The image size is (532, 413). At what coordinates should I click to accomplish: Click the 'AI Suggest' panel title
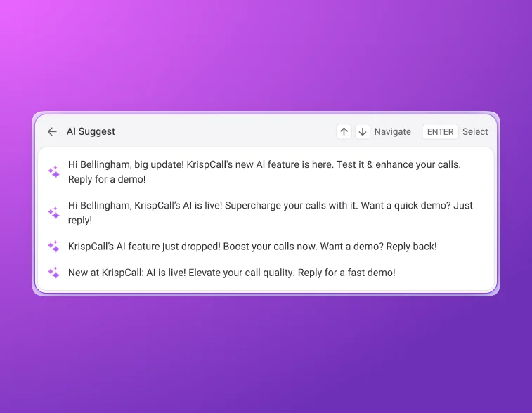click(91, 131)
